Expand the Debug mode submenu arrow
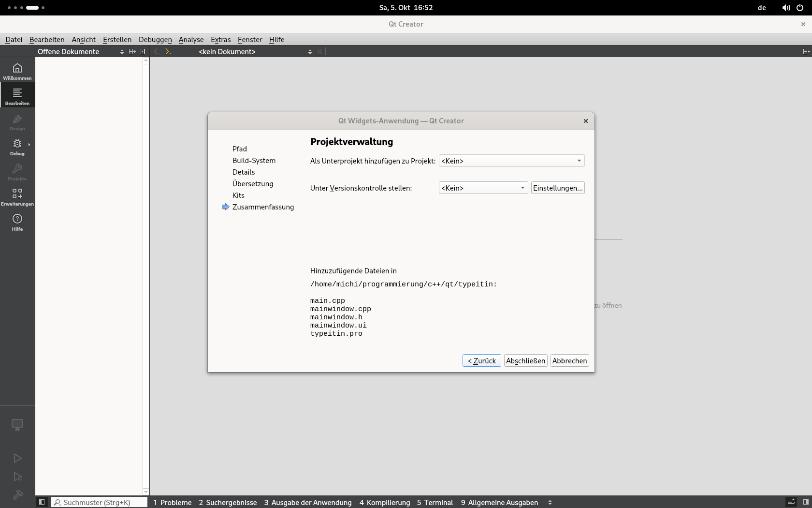The image size is (812, 508). 29,144
